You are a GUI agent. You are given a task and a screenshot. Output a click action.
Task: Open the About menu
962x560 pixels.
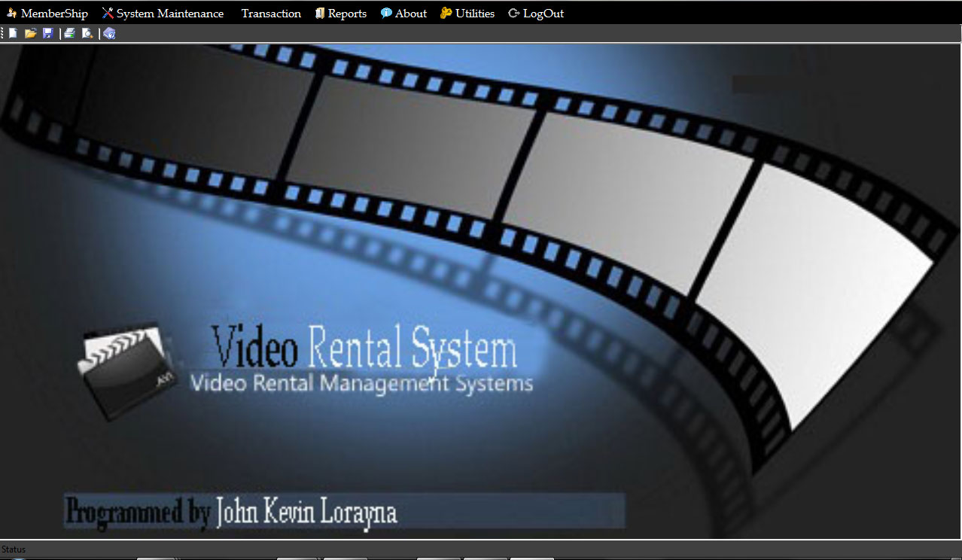(x=404, y=14)
